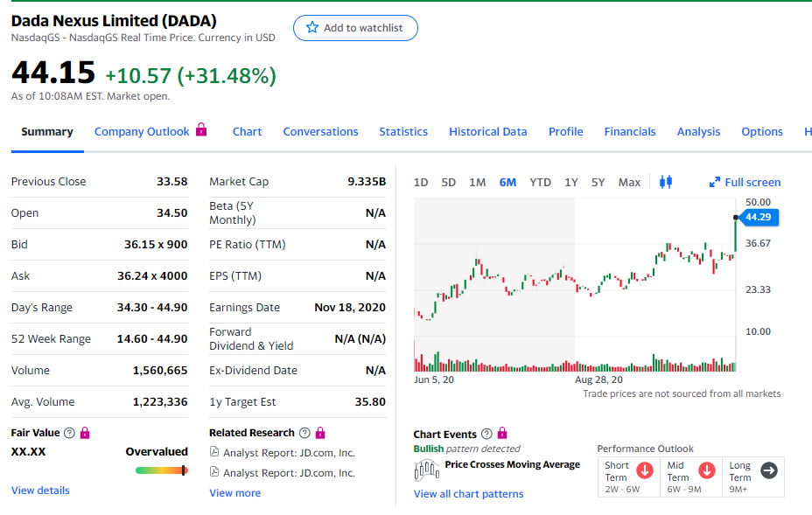Click the help icon next to Fair Value

[69, 433]
